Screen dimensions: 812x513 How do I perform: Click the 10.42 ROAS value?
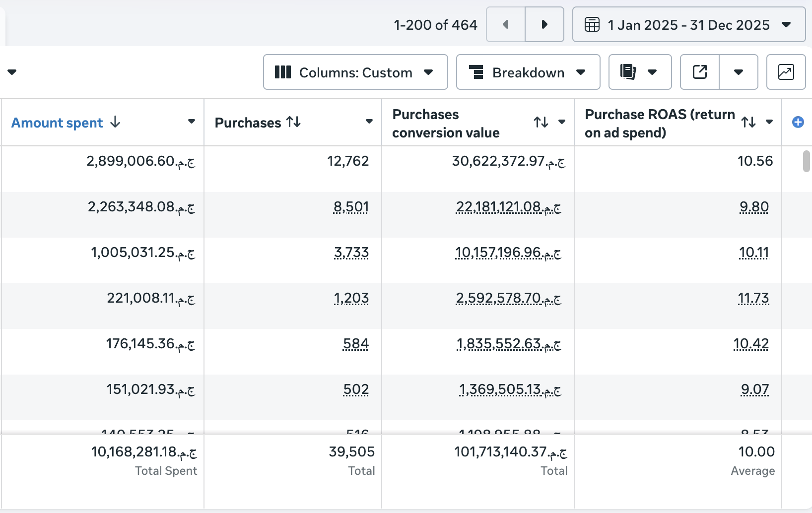tap(751, 344)
